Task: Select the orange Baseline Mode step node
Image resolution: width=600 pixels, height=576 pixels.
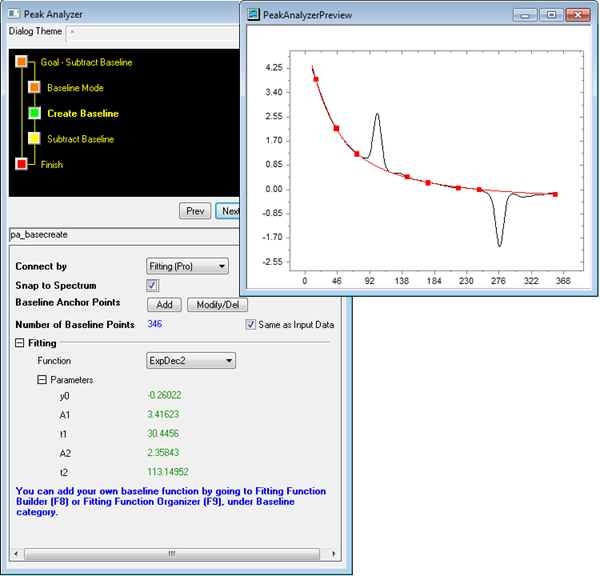Action: (x=34, y=88)
